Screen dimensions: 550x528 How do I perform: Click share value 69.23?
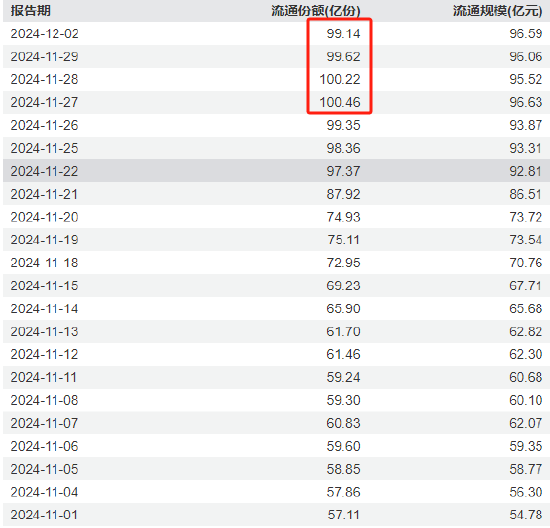343,286
